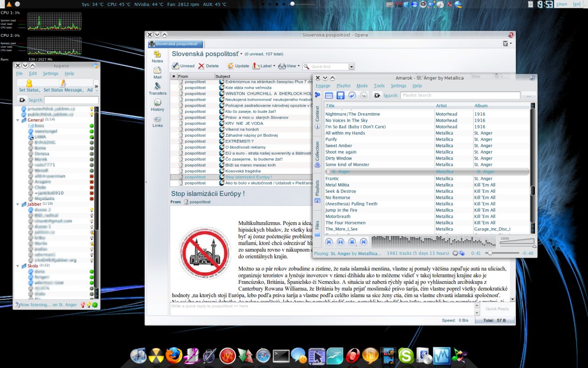Viewport: 588px width, 368px height.
Task: Stop playback in Amarok
Action: [x=352, y=241]
